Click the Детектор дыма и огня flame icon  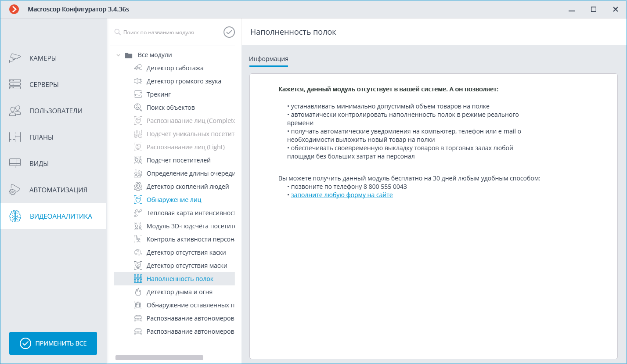pos(138,292)
